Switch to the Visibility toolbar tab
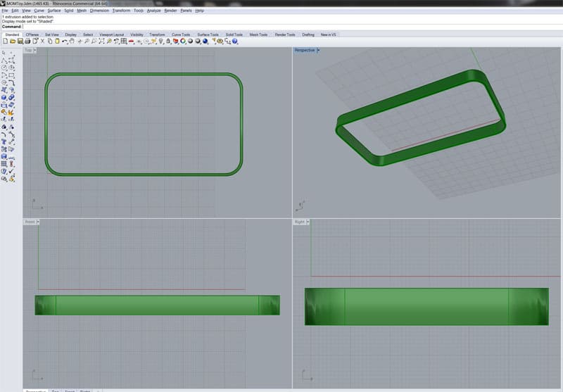The height and width of the screenshot is (392, 563). point(137,34)
